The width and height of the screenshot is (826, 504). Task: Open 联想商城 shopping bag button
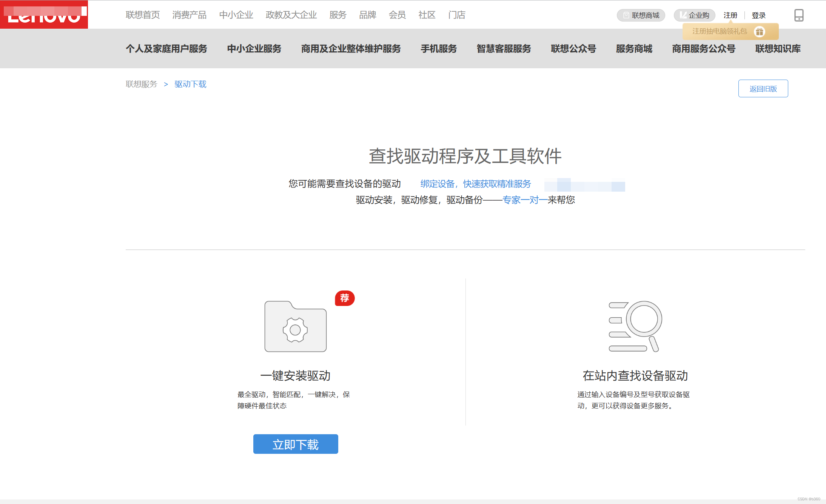click(641, 15)
